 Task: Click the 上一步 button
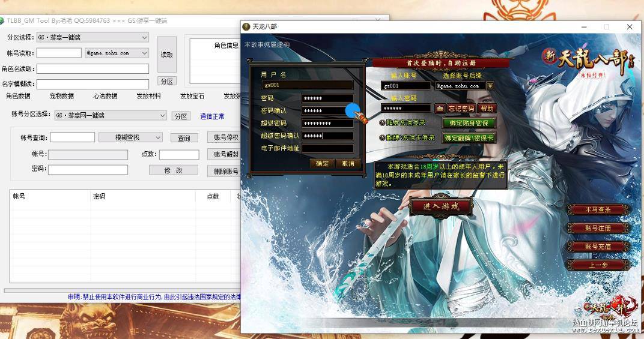tap(598, 265)
